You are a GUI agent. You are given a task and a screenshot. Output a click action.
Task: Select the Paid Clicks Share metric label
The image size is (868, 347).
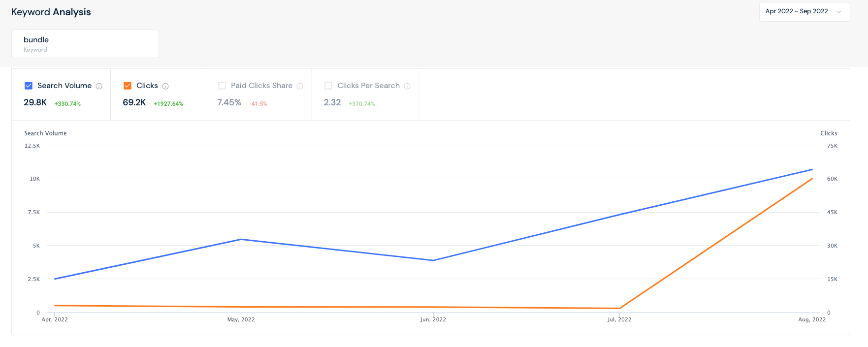pos(261,86)
